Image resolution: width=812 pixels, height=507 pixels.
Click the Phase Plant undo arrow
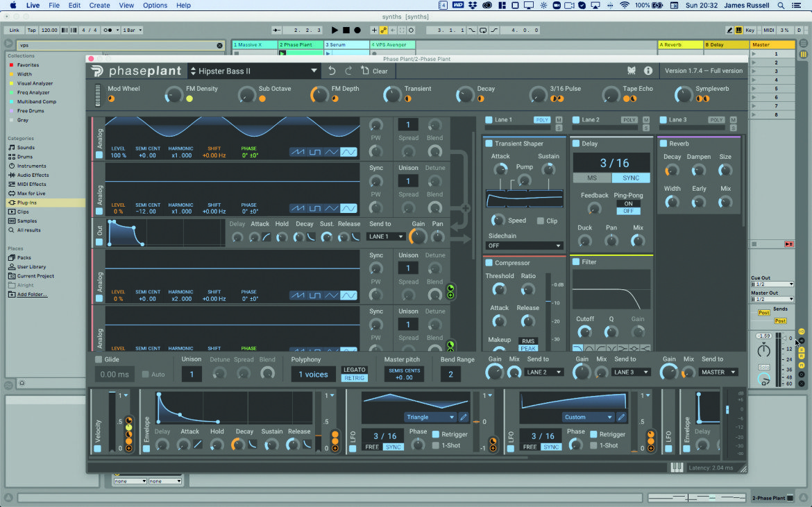[x=332, y=71]
